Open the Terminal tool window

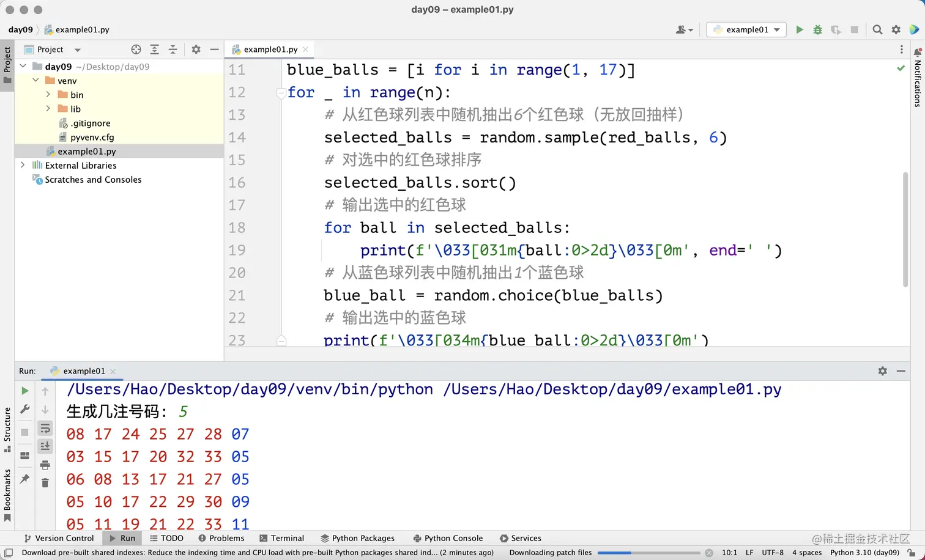(x=281, y=538)
